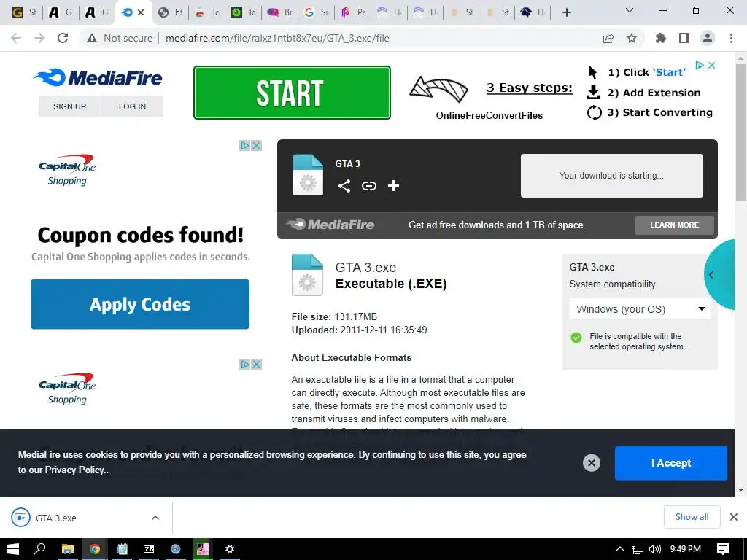This screenshot has height=560, width=747.
Task: Click Show all downloads button
Action: pos(692,517)
